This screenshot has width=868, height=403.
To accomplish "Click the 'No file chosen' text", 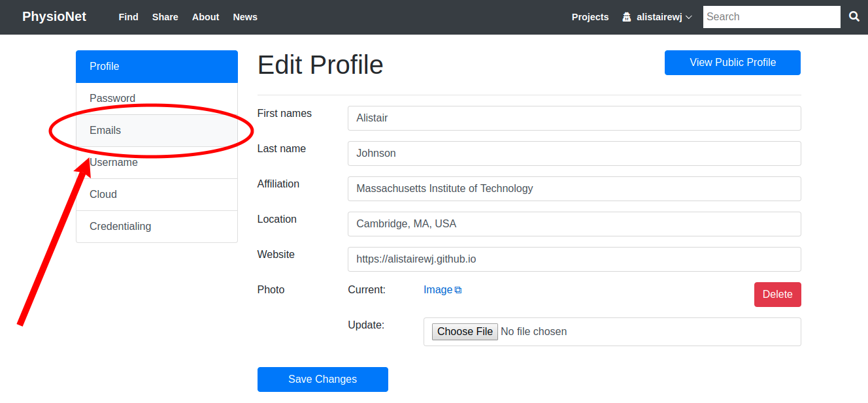I will pos(533,332).
